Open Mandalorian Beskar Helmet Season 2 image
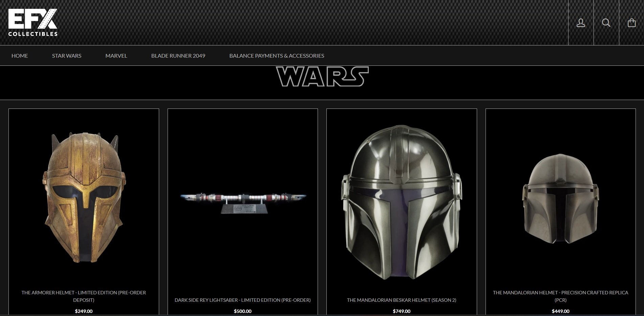Image resolution: width=644 pixels, height=316 pixels. pos(402,202)
